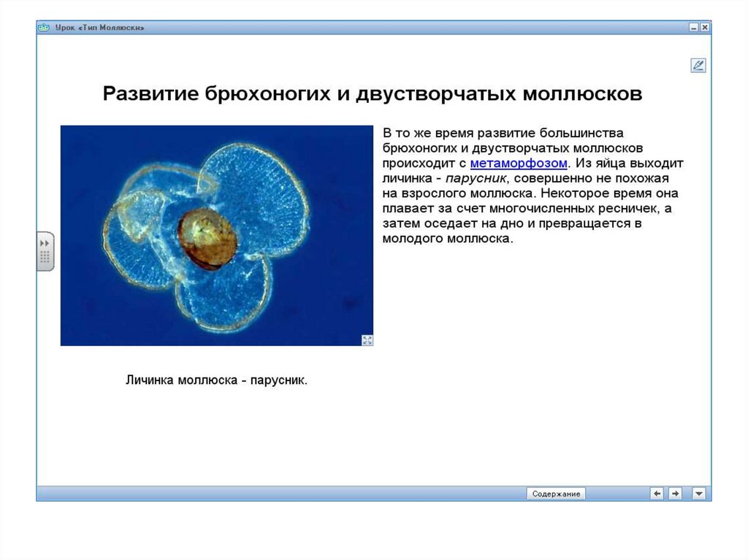Minimize the «Тип Моллюски» lesson window
The image size is (748, 560).
[694, 28]
